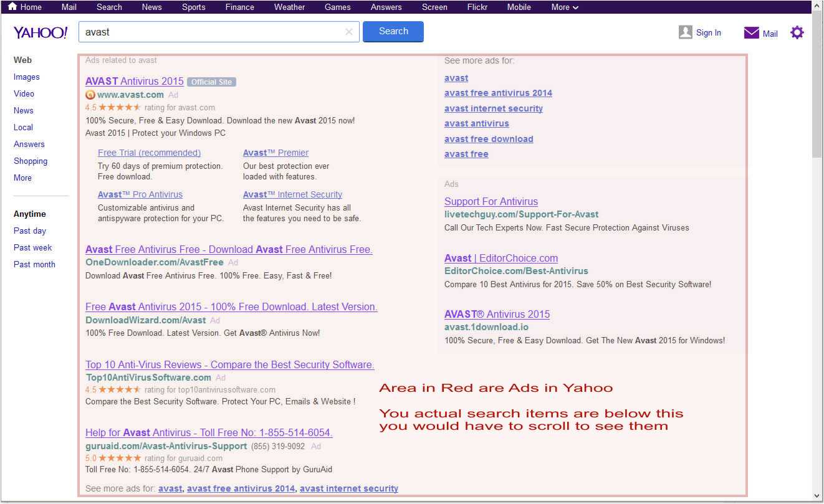Open Flickr in the top navigation
The image size is (824, 504).
477,7
